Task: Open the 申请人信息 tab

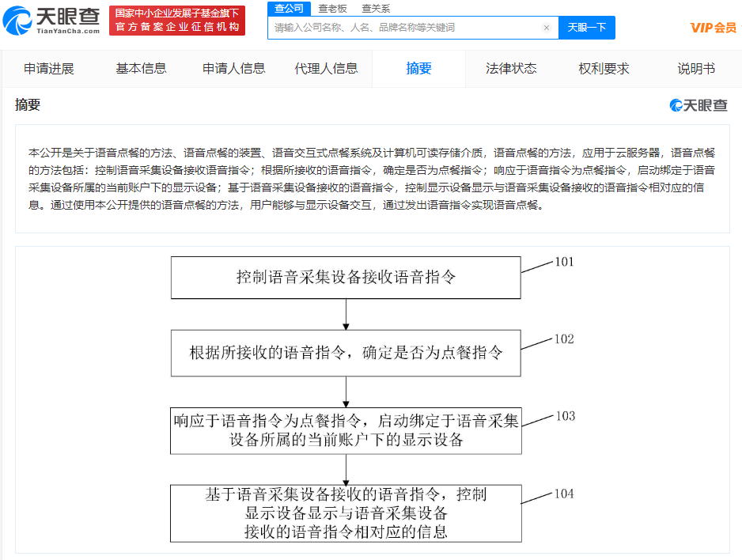Action: (234, 69)
